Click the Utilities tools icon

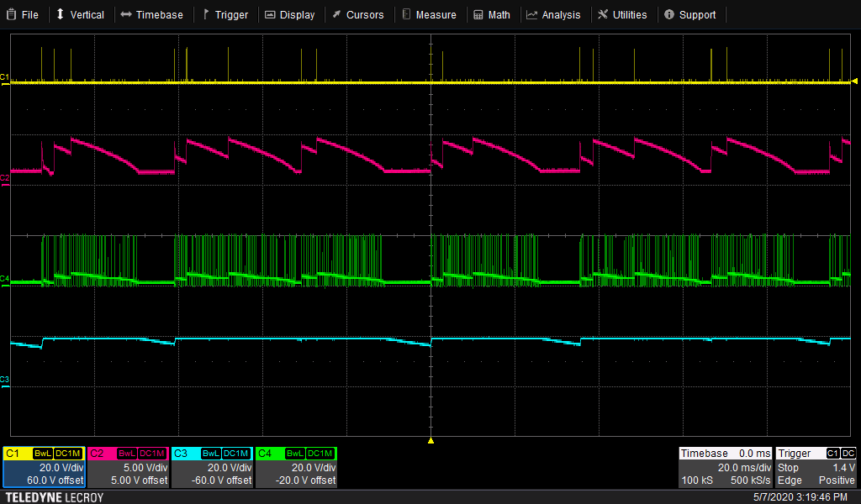tap(603, 14)
